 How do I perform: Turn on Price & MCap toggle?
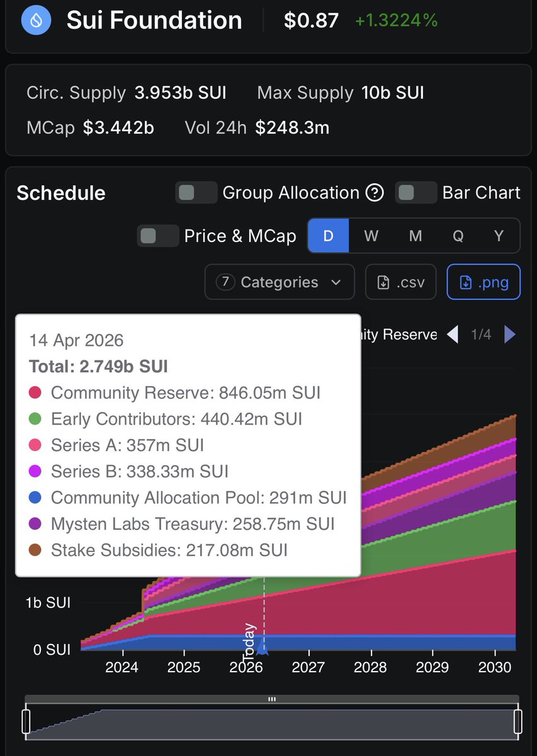pyautogui.click(x=157, y=236)
